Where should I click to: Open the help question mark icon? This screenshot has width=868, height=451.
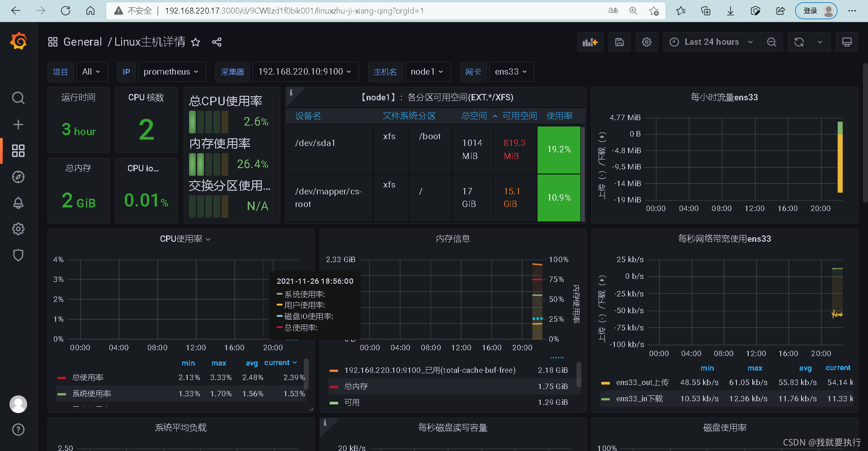click(x=18, y=429)
